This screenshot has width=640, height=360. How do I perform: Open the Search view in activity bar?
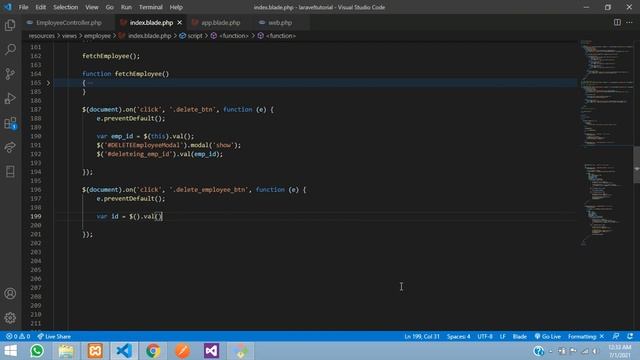tap(10, 49)
